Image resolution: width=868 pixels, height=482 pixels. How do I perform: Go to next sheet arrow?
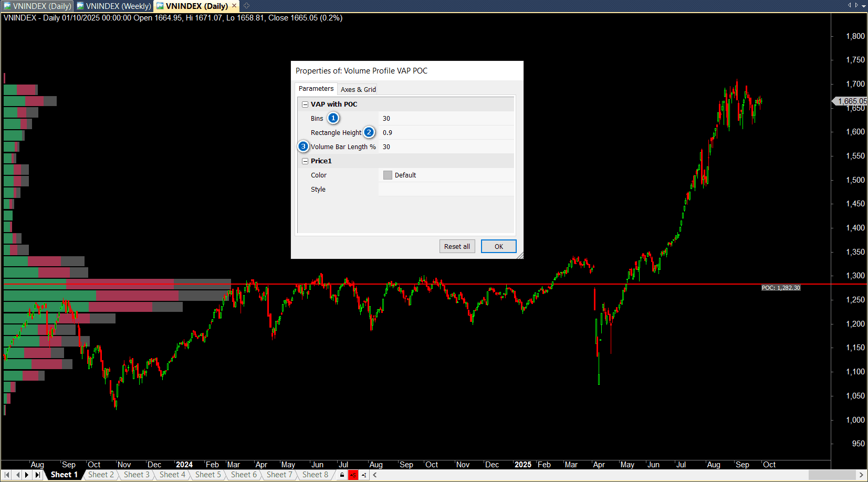pyautogui.click(x=27, y=475)
